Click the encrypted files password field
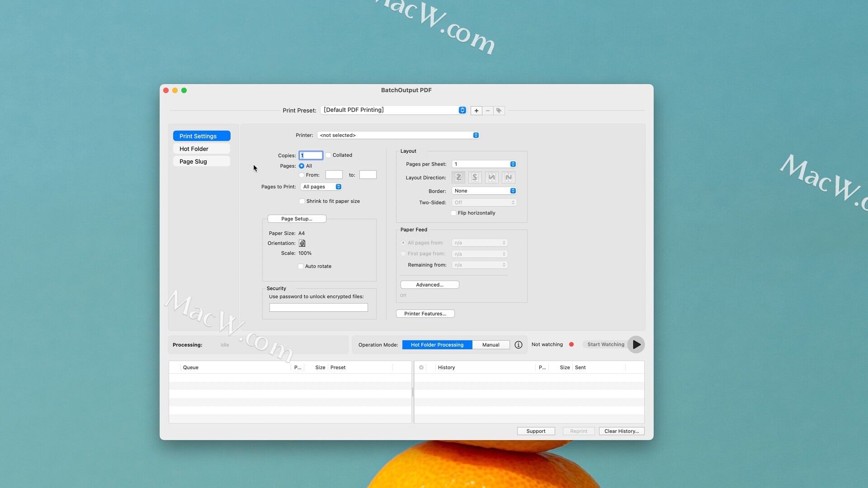 319,308
